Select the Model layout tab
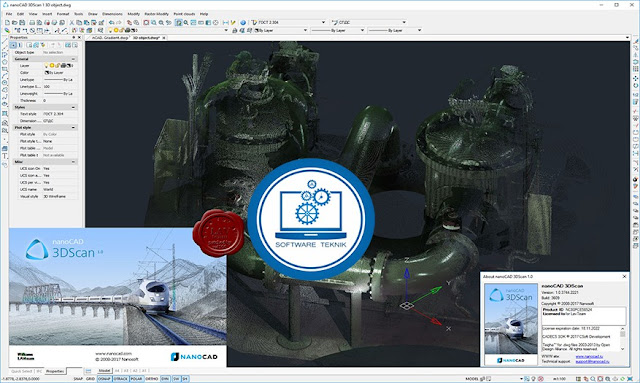The height and width of the screenshot is (383, 640). [x=104, y=371]
